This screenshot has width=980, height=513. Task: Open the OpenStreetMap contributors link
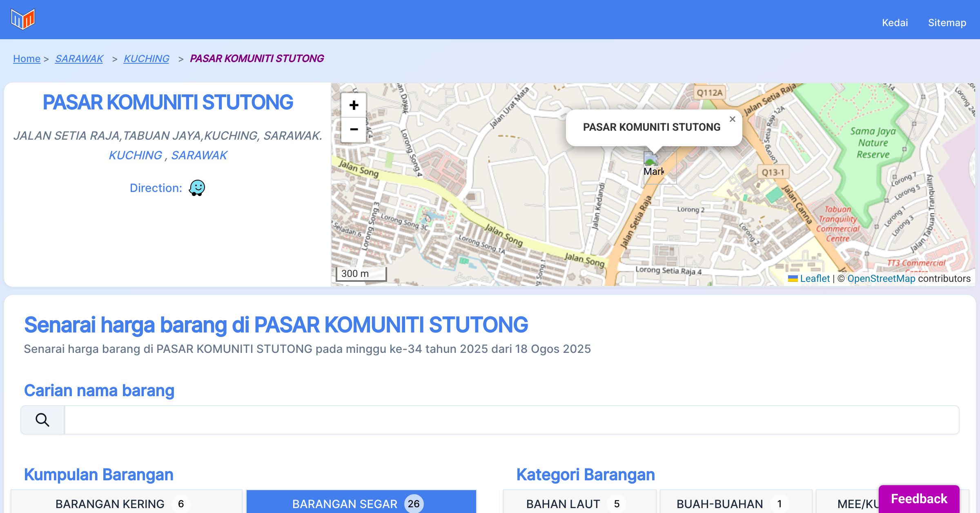881,279
